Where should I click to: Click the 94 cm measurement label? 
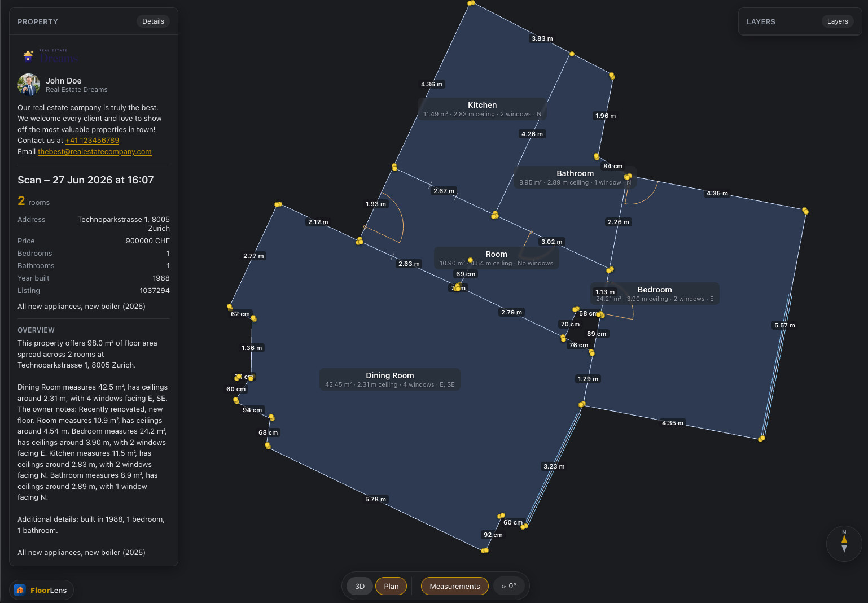[x=252, y=410]
